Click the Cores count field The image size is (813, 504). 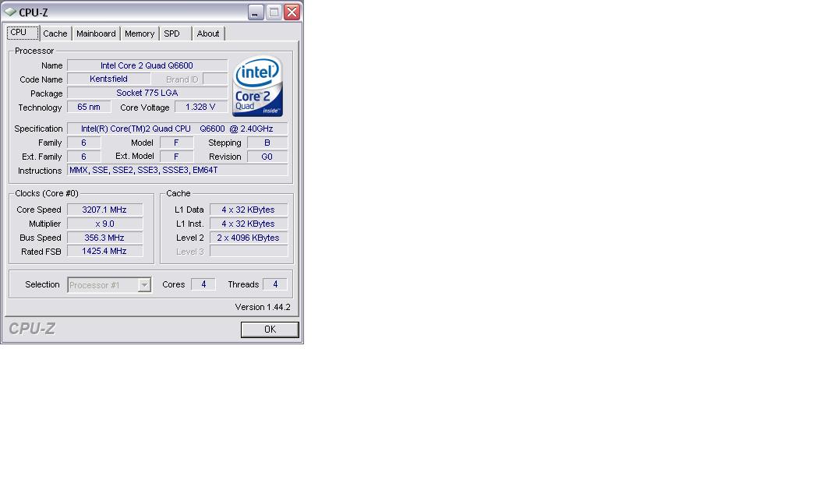click(x=203, y=284)
